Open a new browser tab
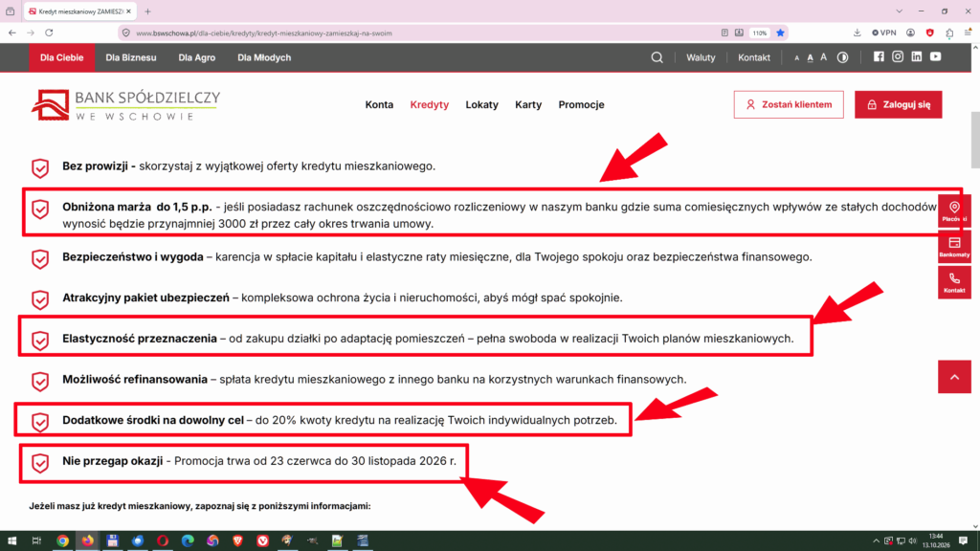Screen dimensions: 980x551 (x=148, y=11)
